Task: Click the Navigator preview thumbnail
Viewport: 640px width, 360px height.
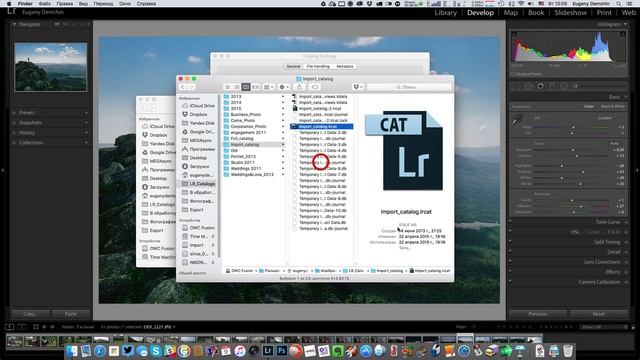Action: (51, 67)
